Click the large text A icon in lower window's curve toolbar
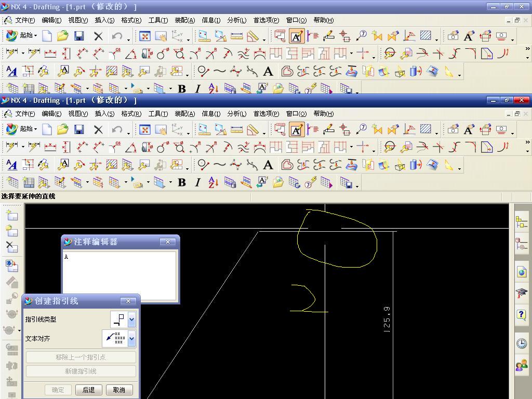Image resolution: width=532 pixels, height=399 pixels. click(x=268, y=165)
